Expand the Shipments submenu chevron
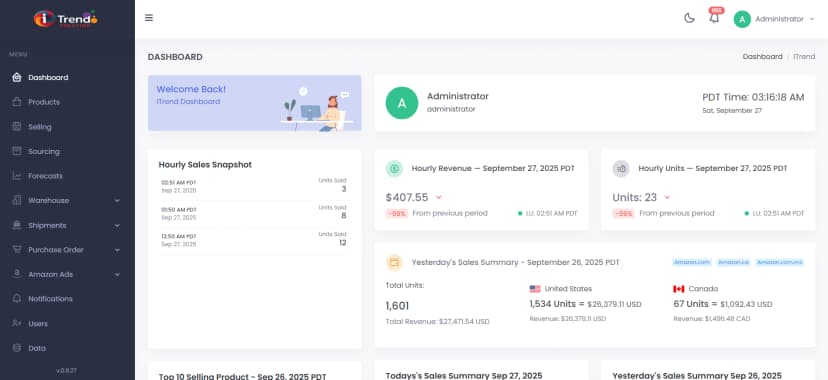This screenshot has height=380, width=828. pos(117,226)
